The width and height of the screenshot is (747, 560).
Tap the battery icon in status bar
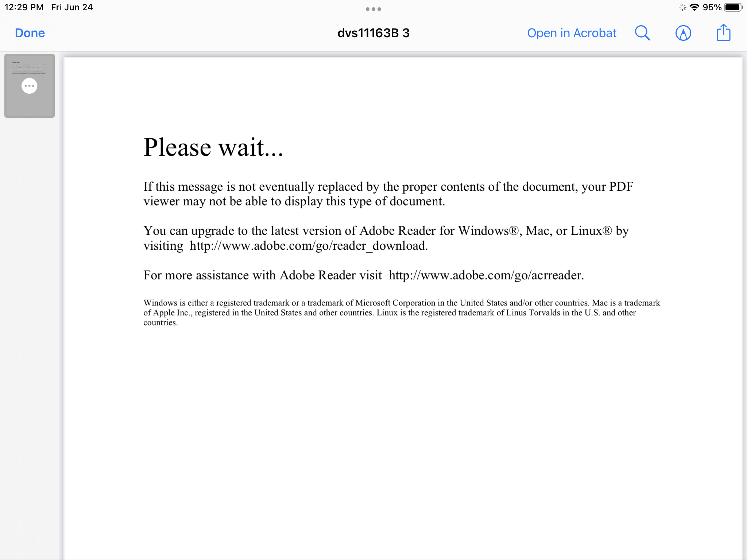click(733, 7)
